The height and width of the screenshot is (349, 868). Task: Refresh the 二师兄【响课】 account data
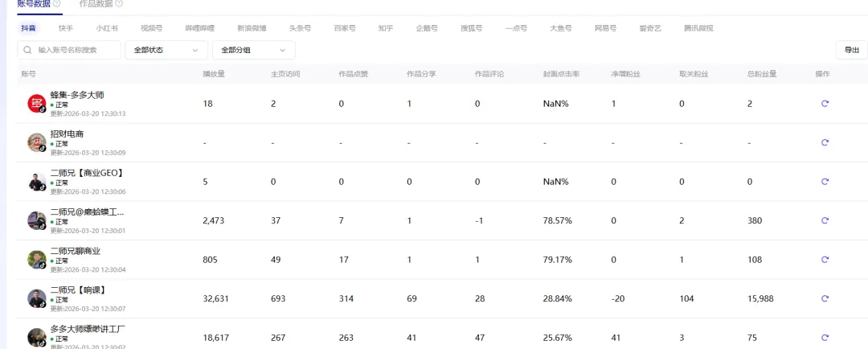pos(825,298)
